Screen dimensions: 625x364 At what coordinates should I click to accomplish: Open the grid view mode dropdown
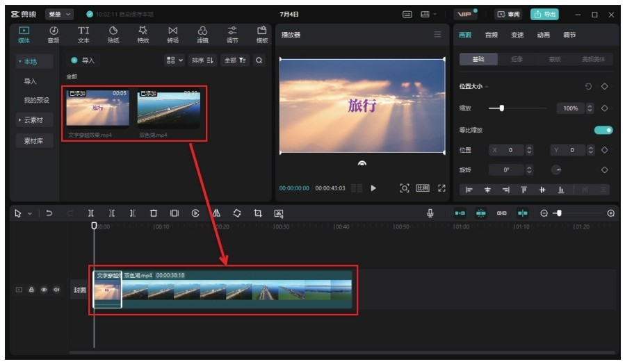pyautogui.click(x=174, y=60)
